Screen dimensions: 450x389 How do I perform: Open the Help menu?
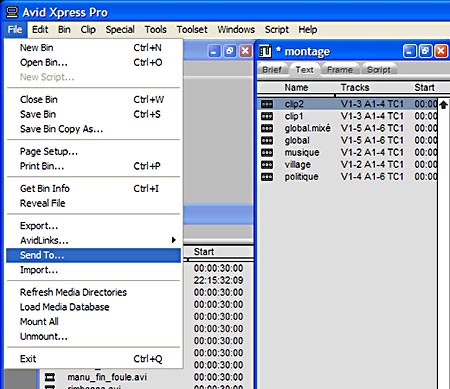click(308, 29)
